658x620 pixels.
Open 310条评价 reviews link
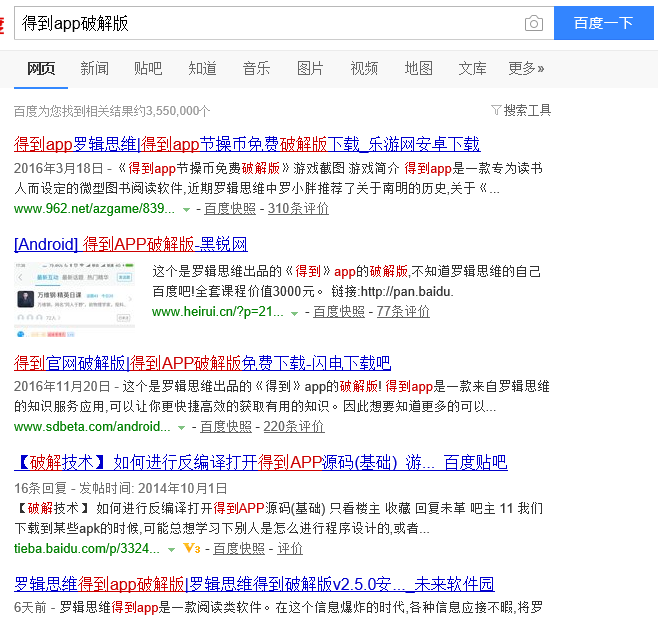(x=298, y=209)
